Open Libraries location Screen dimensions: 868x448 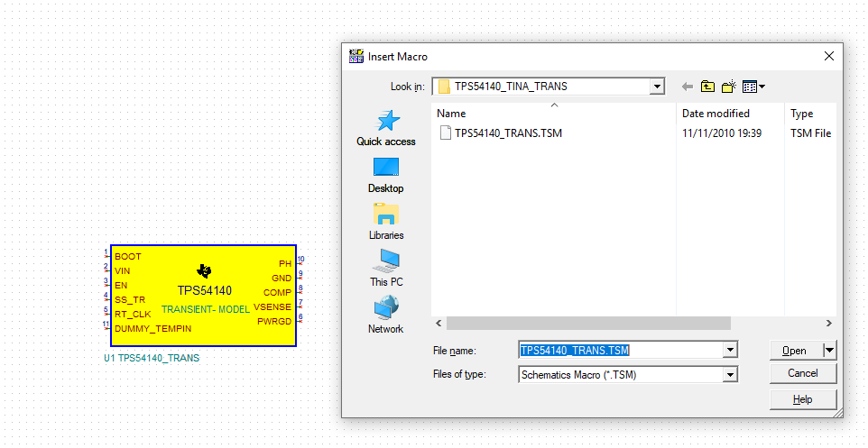coord(386,222)
